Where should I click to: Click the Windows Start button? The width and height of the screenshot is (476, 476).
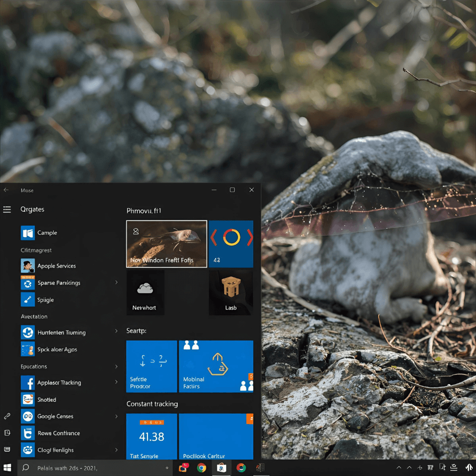[x=8, y=468]
